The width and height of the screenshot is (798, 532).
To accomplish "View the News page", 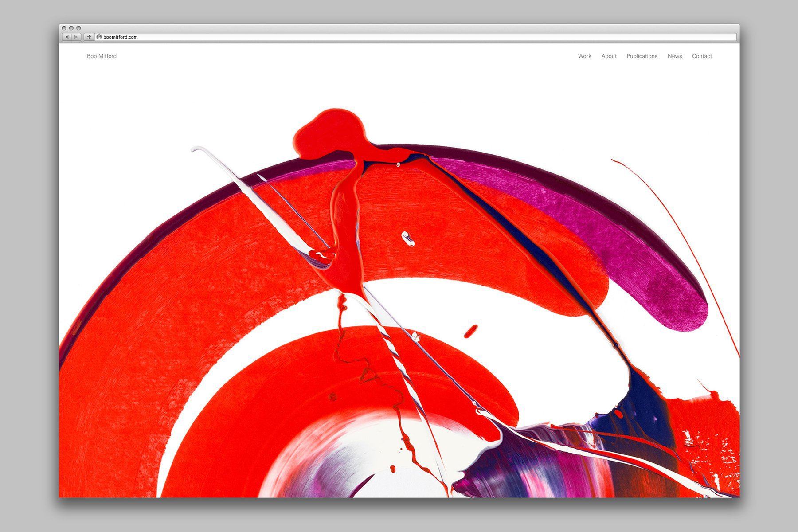I will click(x=674, y=56).
